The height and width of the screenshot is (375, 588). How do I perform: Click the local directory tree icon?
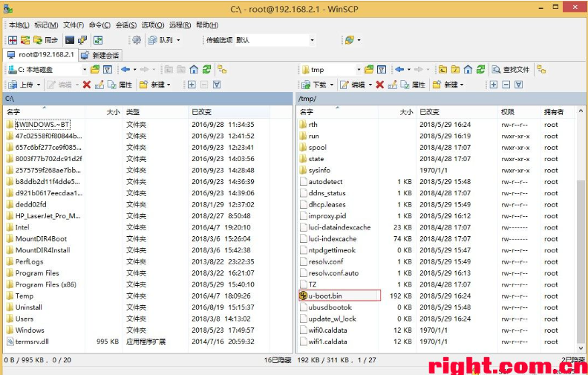tap(222, 69)
